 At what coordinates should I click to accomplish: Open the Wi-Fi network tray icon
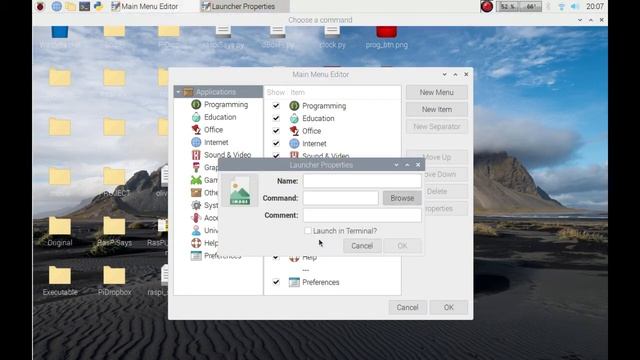[x=562, y=7]
